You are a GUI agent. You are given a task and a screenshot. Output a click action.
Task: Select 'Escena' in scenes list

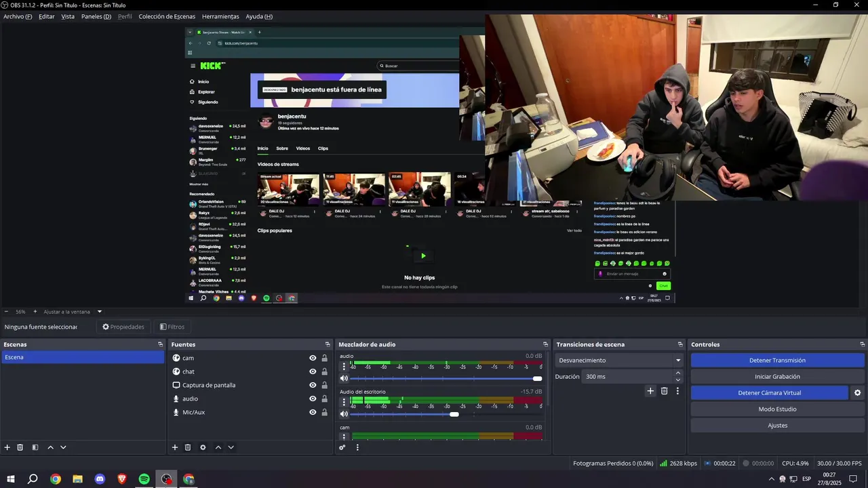pos(82,357)
